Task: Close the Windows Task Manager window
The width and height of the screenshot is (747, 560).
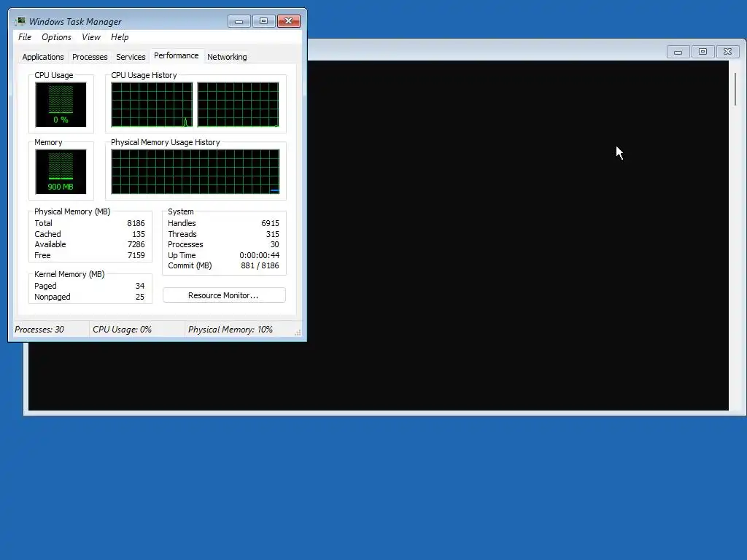Action: (289, 21)
